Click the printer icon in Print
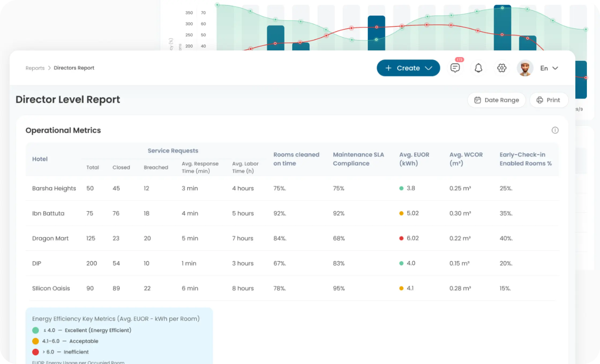Screen dimensions: 600x364 [540, 100]
